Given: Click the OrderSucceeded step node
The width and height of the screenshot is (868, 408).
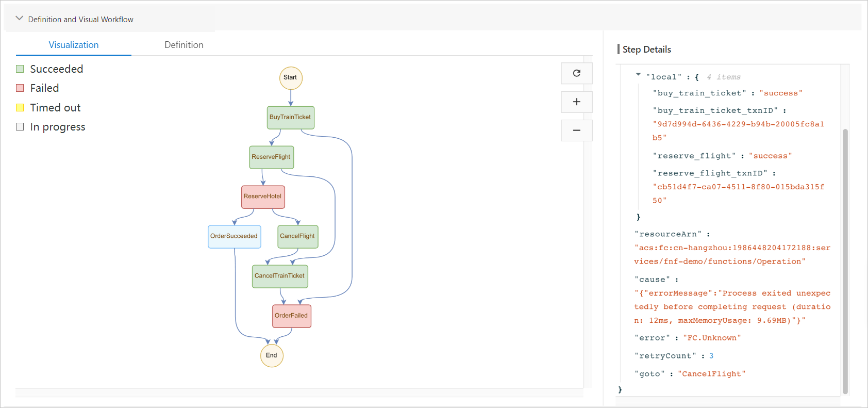Looking at the screenshot, I should 234,236.
